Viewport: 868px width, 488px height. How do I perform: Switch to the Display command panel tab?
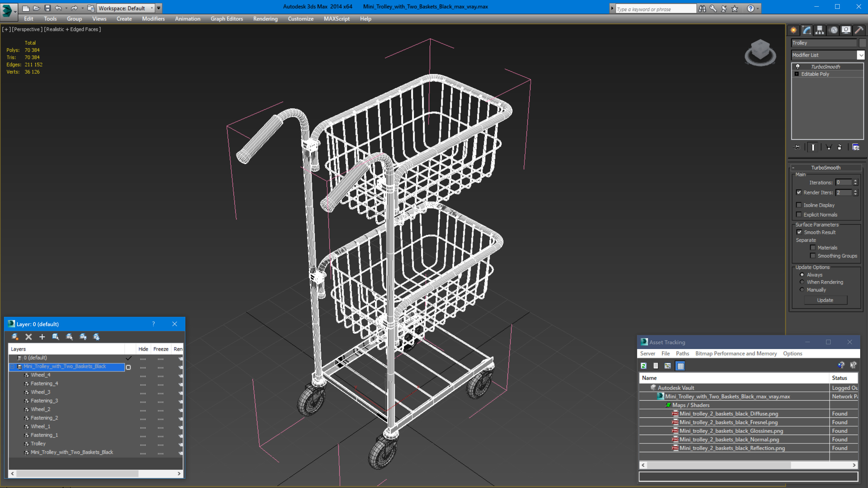click(x=846, y=30)
